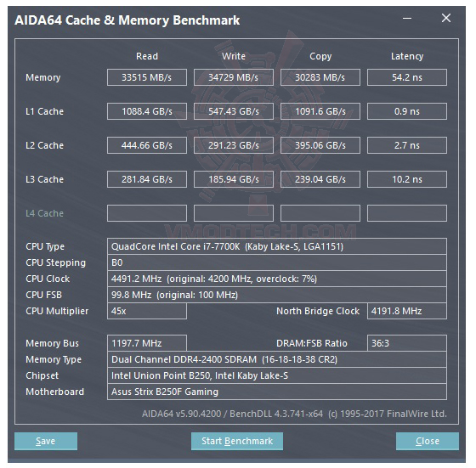The image size is (476, 468).
Task: Click the DRAM:FSB Ratio label
Action: [x=312, y=343]
